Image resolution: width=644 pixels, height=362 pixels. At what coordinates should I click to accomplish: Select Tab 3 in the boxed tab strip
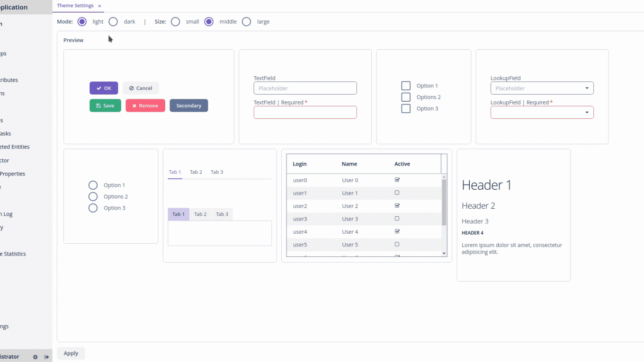[x=222, y=214]
